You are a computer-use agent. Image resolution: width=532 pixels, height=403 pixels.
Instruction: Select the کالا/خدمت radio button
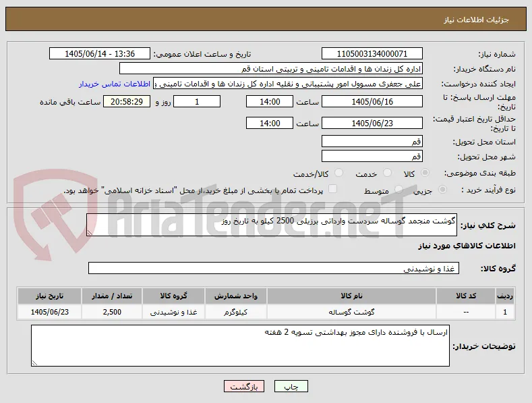[x=338, y=173]
